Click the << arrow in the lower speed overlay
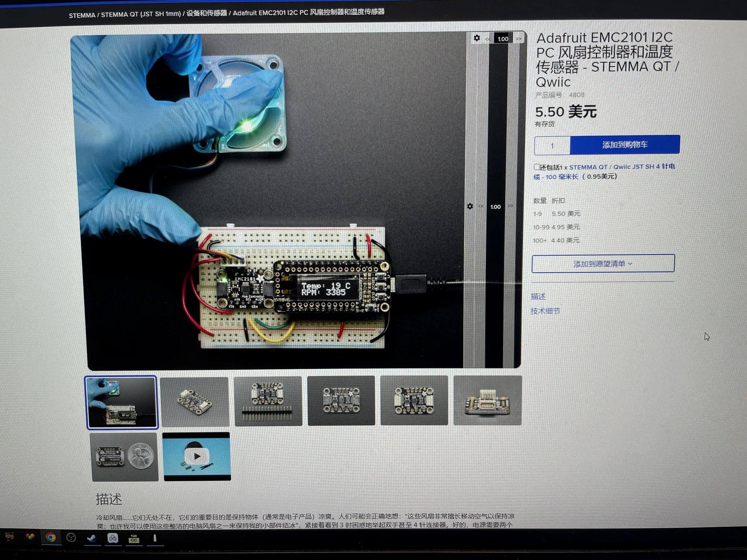The width and height of the screenshot is (747, 560). (x=481, y=206)
